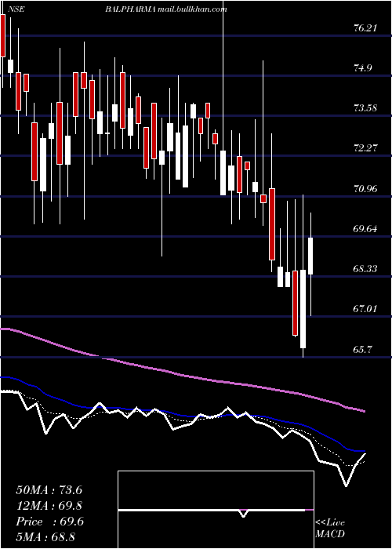Click the <<Live MACD label
Image resolution: width=392 pixels, height=549 pixels.
click(x=330, y=529)
